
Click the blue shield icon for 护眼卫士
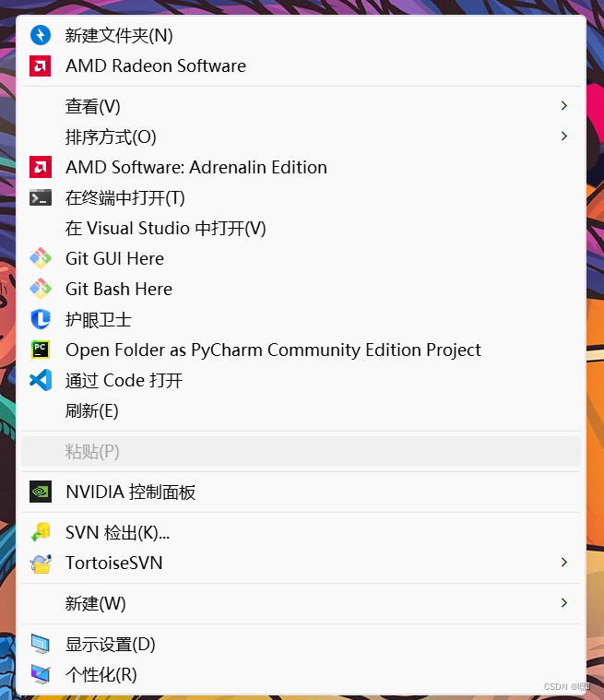click(x=41, y=319)
